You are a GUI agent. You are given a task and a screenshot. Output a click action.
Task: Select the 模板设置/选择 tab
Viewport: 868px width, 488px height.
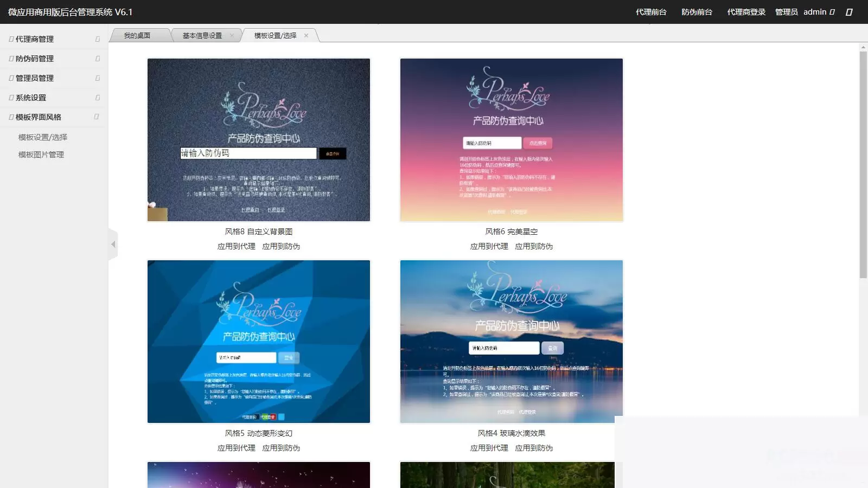click(275, 36)
